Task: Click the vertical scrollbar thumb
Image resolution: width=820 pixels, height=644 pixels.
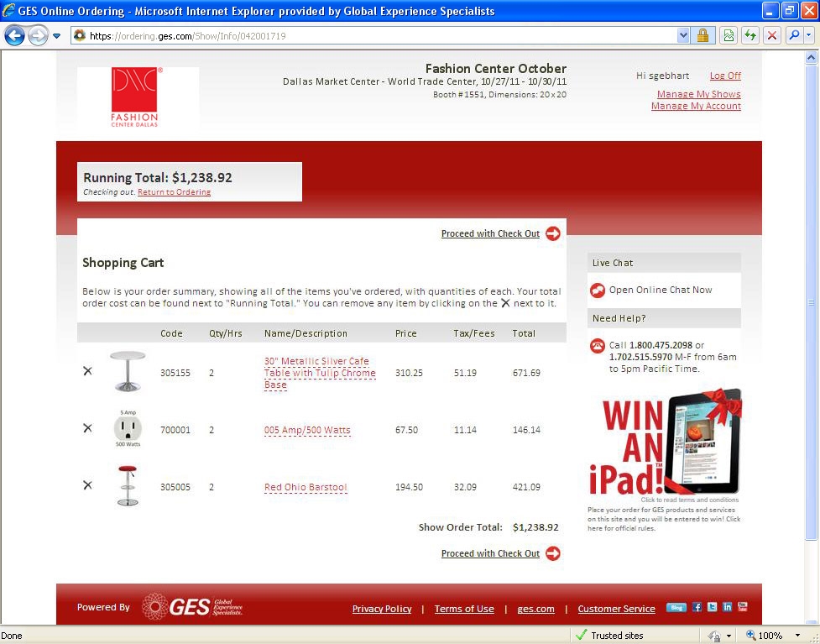Action: pos(811,302)
